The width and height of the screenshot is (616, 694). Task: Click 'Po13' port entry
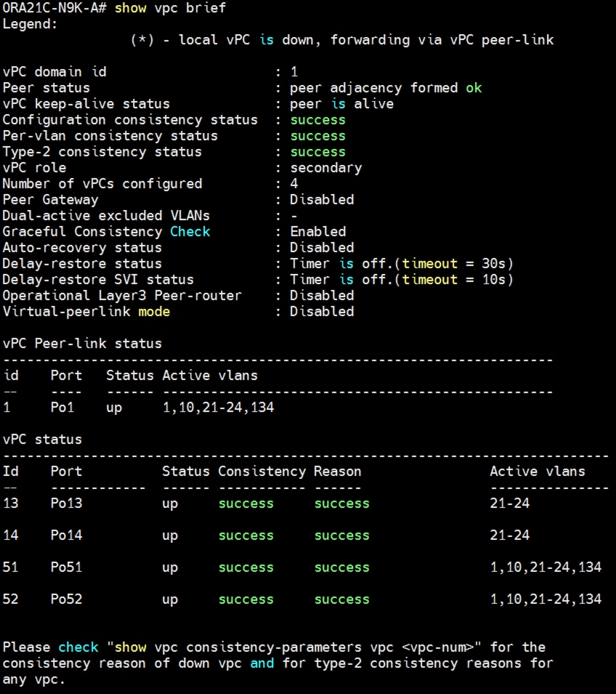click(x=66, y=504)
